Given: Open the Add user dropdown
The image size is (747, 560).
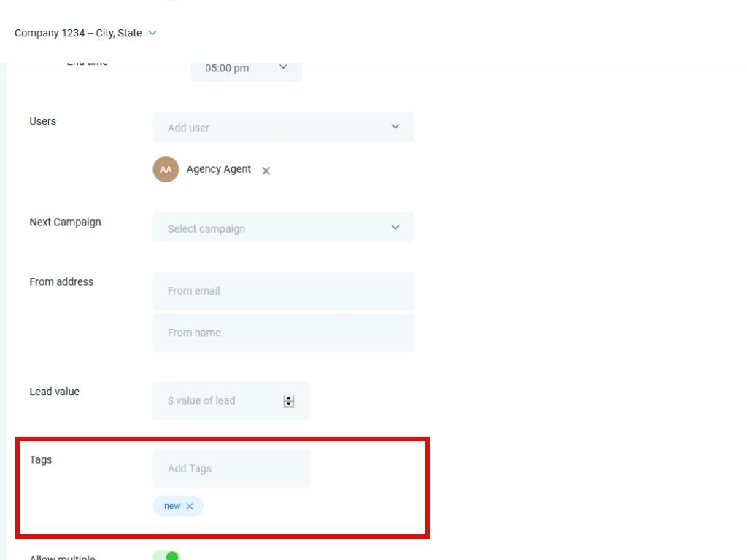Looking at the screenshot, I should 284,127.
